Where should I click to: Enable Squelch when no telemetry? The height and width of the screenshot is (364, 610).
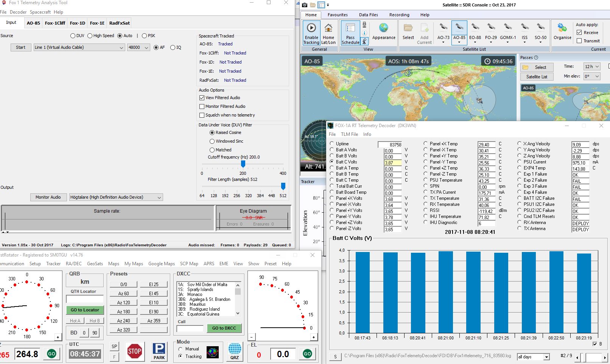click(202, 115)
